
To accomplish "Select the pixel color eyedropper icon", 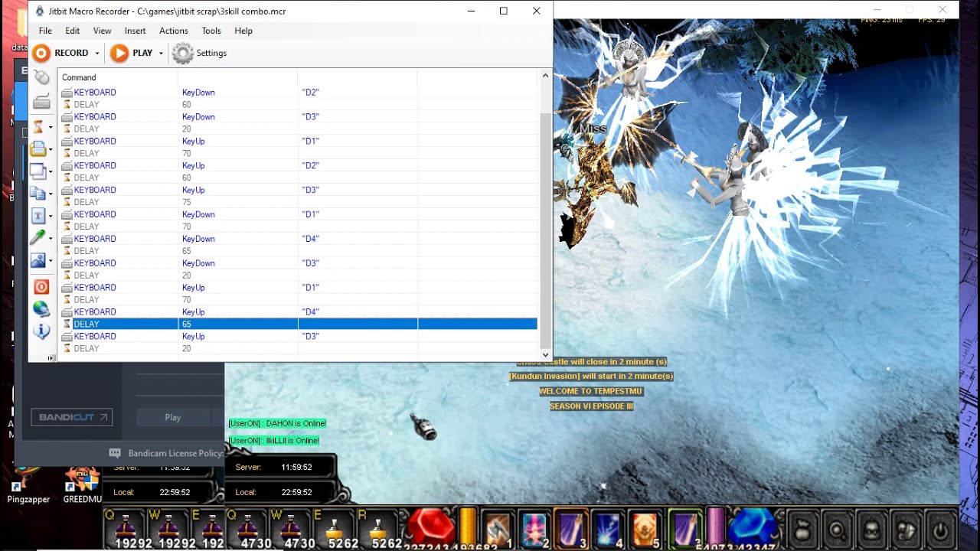I will pyautogui.click(x=38, y=238).
